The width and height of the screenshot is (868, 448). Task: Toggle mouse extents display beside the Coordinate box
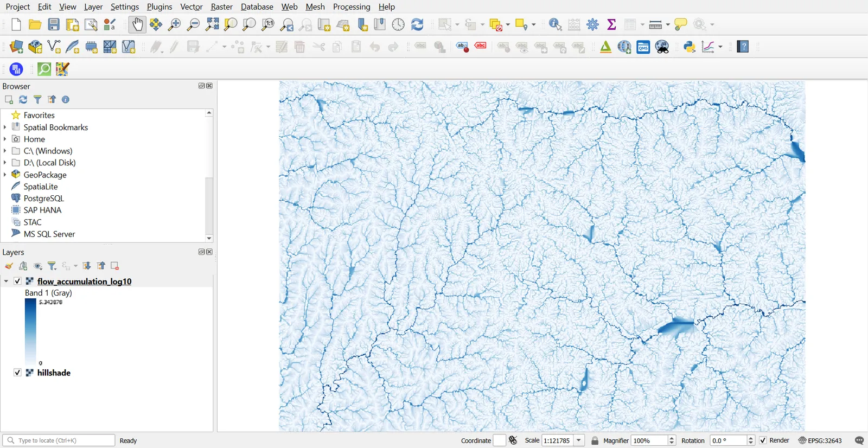pyautogui.click(x=513, y=440)
